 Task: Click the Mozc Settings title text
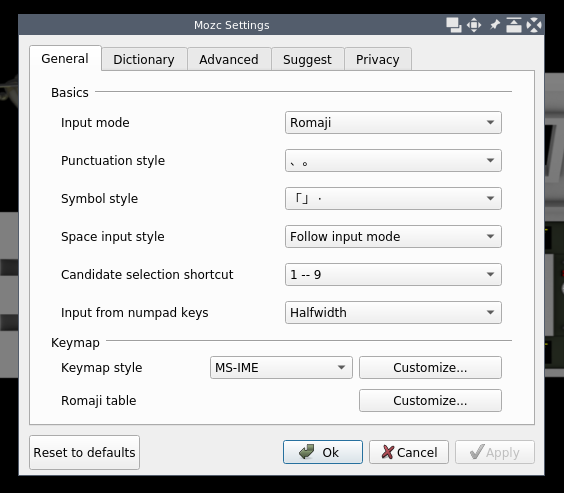(x=232, y=25)
